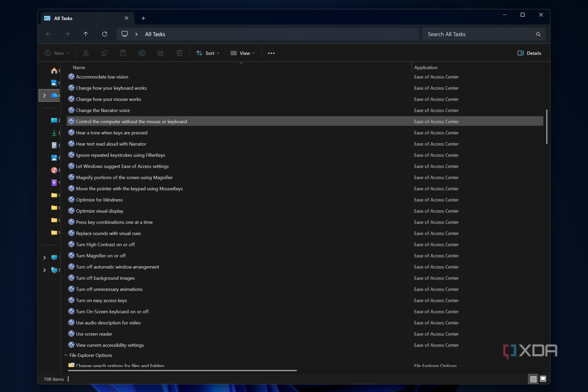This screenshot has width=588, height=392.
Task: Select Magnify portions of the screen using Magnifier
Action: 124,177
